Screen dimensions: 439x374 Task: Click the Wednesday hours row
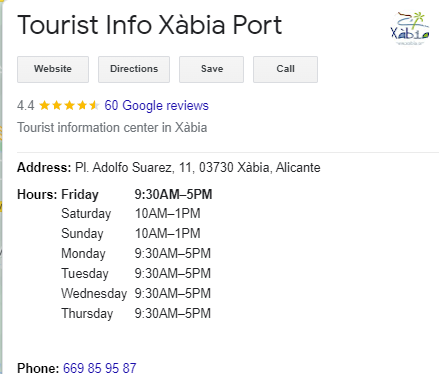(136, 294)
